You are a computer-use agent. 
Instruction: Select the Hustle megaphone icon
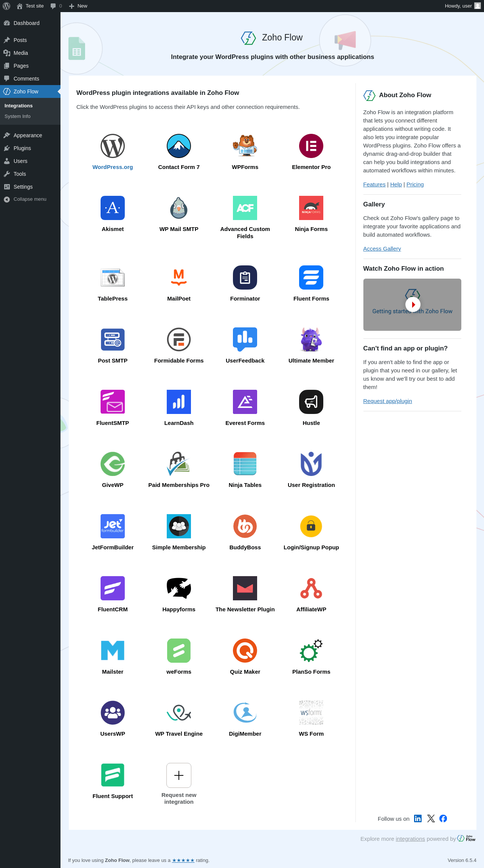coord(311,402)
